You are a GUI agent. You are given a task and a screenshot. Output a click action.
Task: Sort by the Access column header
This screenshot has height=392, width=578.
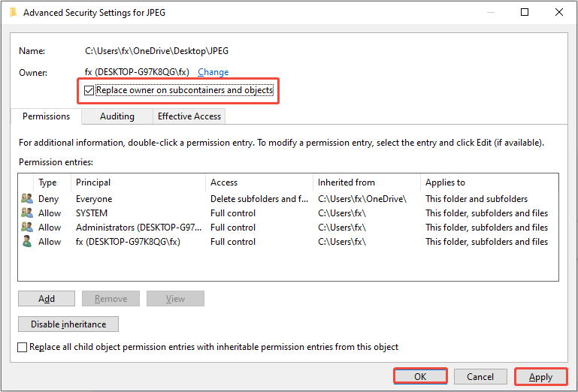(x=259, y=182)
